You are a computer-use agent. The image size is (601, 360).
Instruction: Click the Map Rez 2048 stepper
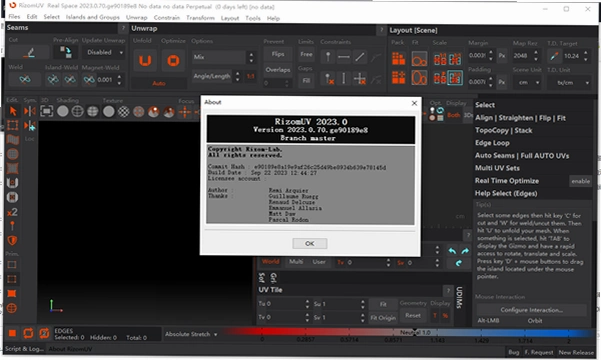coord(536,56)
